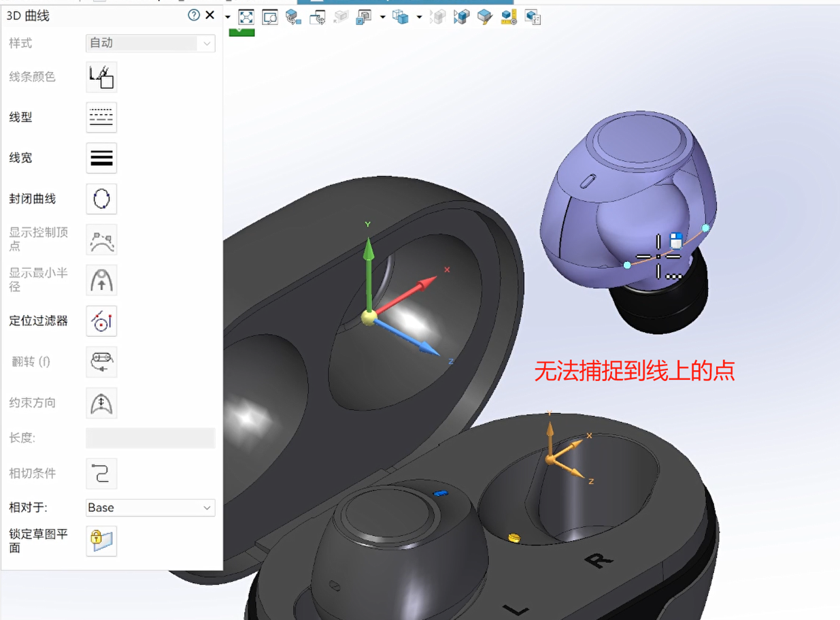
Task: Click the measure tool cube-with-ruler icon
Action: click(x=508, y=17)
